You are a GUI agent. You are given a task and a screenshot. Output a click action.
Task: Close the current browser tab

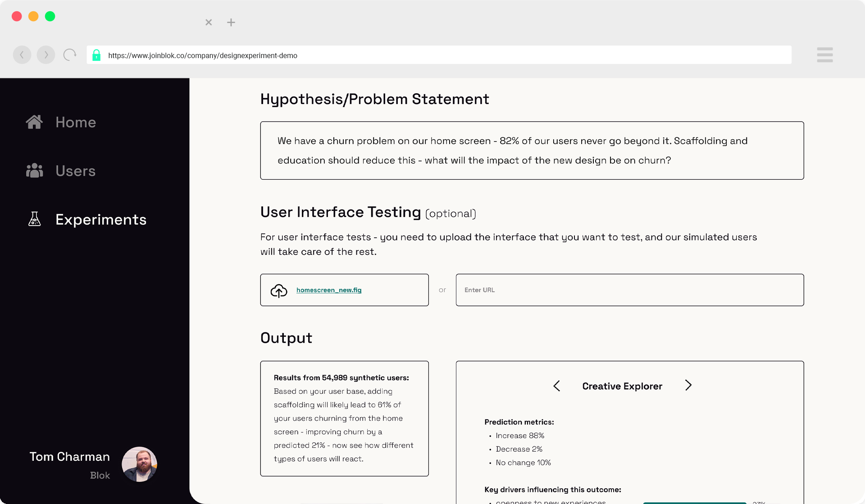tap(209, 23)
